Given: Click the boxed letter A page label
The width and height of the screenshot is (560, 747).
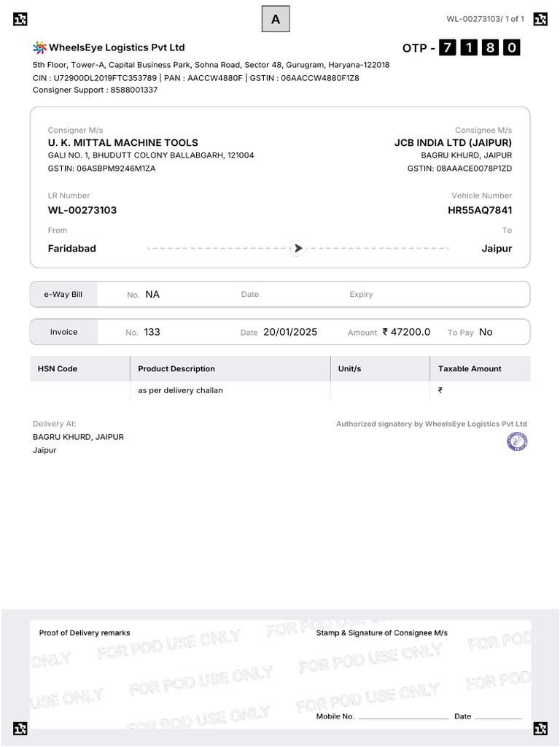Looking at the screenshot, I should (x=276, y=20).
